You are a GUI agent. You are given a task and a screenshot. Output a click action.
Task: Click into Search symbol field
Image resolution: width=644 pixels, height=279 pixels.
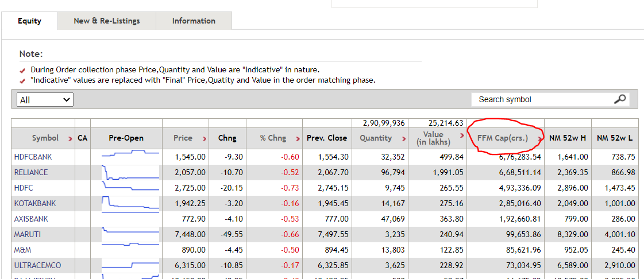(540, 99)
